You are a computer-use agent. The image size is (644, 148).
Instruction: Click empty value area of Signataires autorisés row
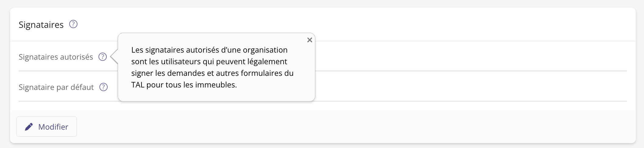tap(457, 57)
